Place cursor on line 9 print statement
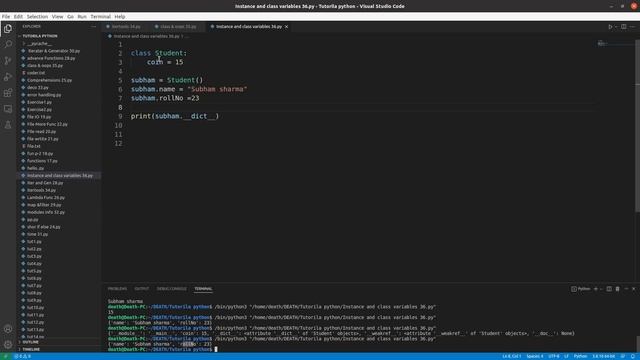Viewport: 640px width, 360px height. pyautogui.click(x=175, y=116)
